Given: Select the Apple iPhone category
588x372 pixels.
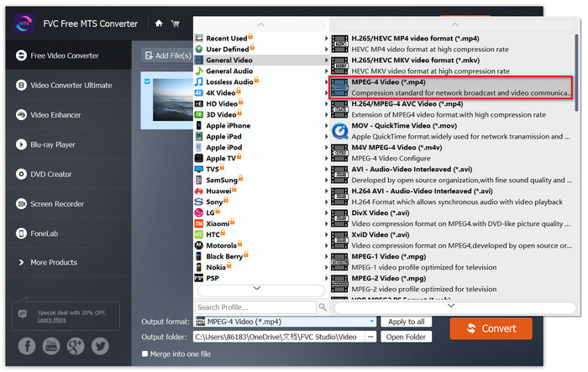Looking at the screenshot, I should coord(261,126).
